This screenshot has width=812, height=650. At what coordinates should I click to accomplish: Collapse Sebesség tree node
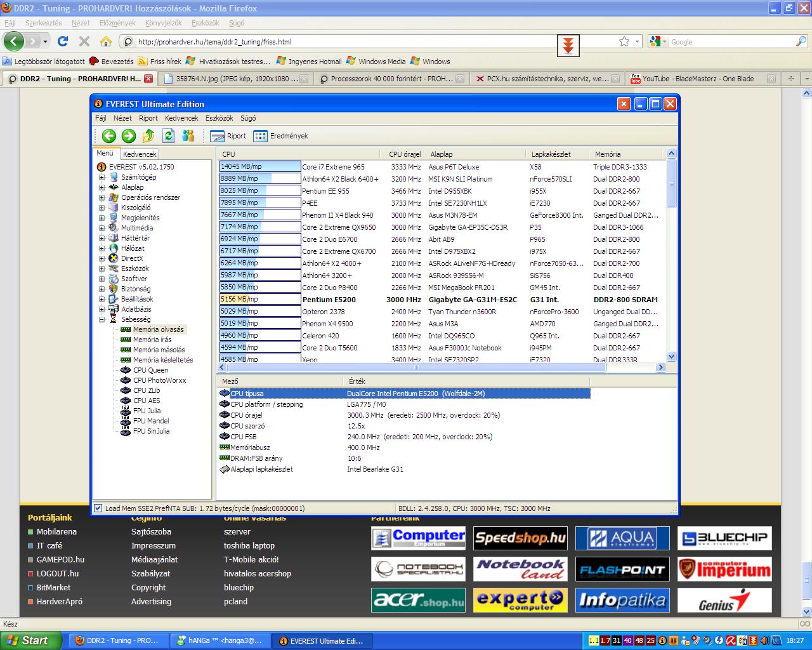[101, 319]
